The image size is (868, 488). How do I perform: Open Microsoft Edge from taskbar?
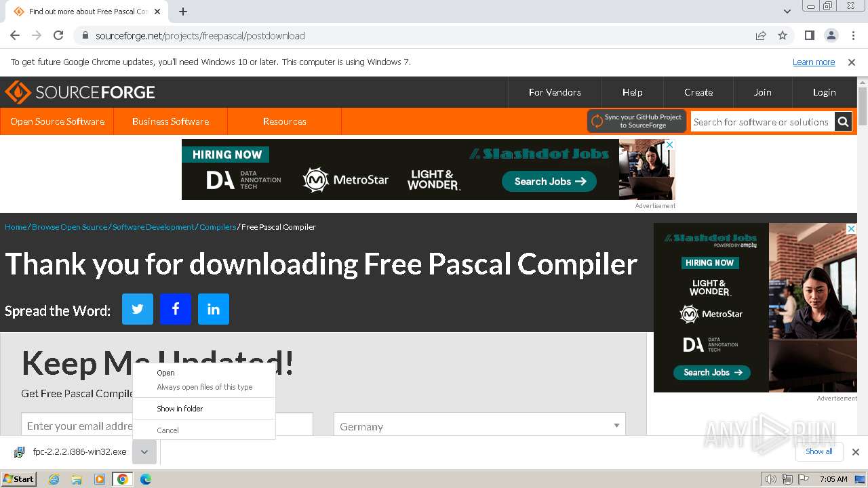pos(145,479)
